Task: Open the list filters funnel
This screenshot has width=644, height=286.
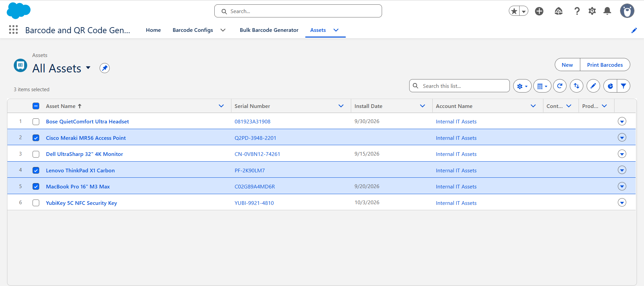Action: click(624, 86)
